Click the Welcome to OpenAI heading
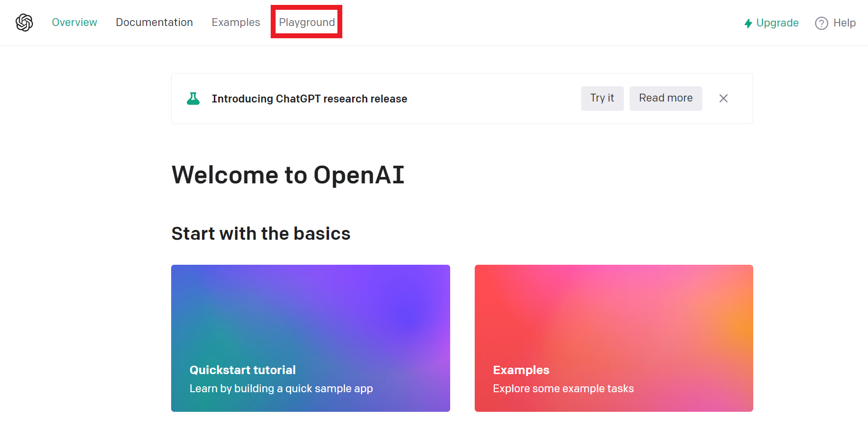The height and width of the screenshot is (428, 868). [288, 175]
